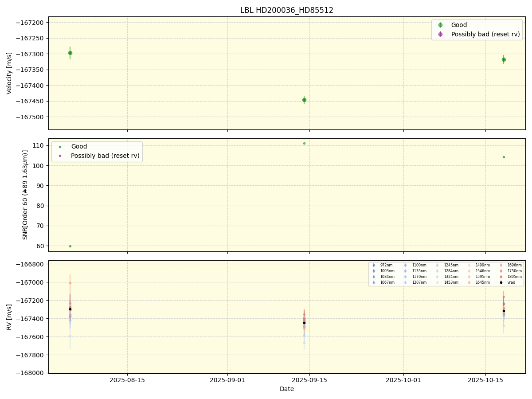Select the green Good marker in velocity legend
Screen dimensions: 532x399
[x=441, y=25]
